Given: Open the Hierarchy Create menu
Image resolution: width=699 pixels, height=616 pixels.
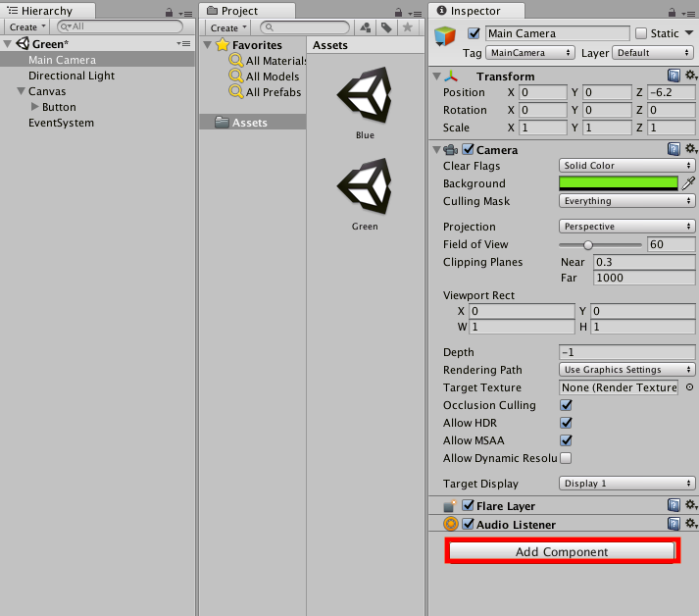Looking at the screenshot, I should coord(27,26).
